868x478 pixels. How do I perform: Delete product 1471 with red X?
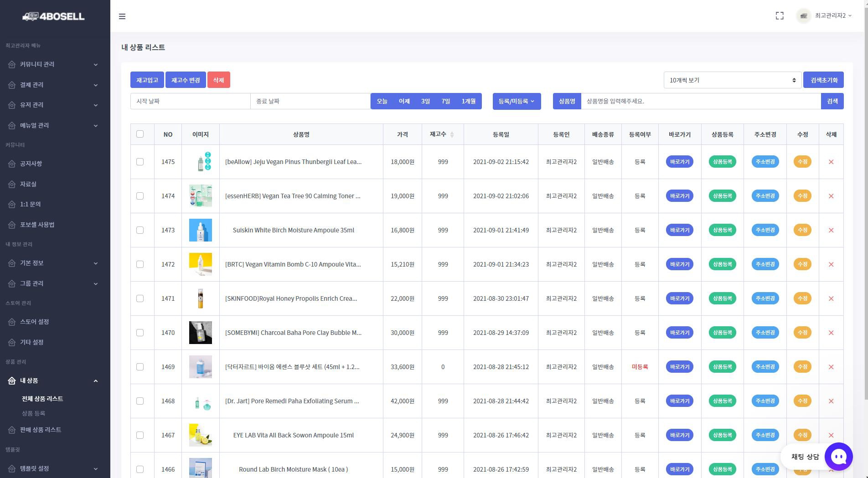pos(831,298)
